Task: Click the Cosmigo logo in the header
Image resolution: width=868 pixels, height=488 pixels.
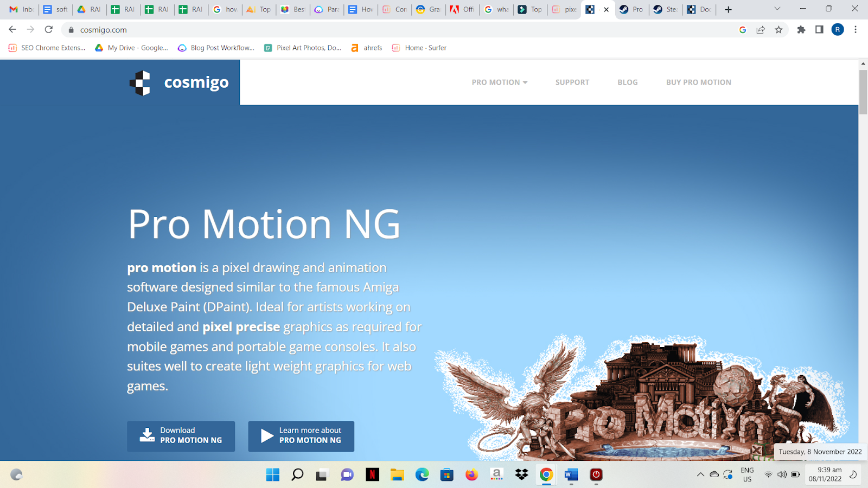Action: [179, 82]
